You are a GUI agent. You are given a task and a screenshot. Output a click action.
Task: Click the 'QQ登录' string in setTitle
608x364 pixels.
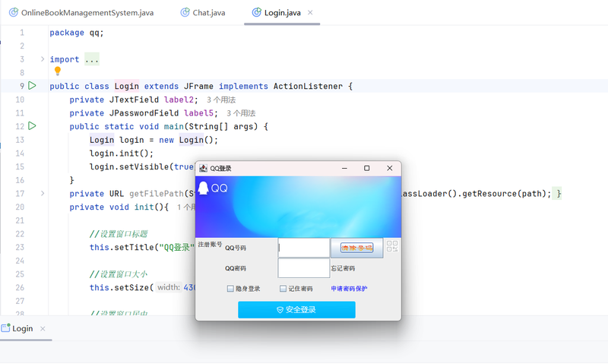pyautogui.click(x=176, y=247)
